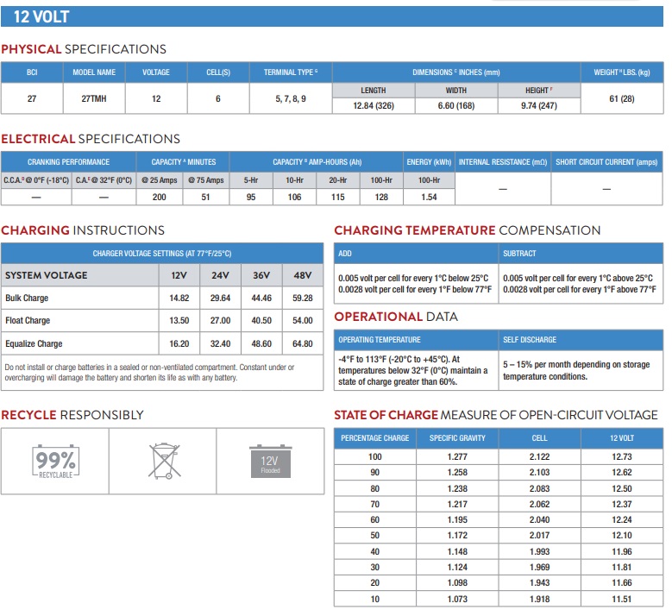Select the 12 volt value 12.73

pos(621,457)
